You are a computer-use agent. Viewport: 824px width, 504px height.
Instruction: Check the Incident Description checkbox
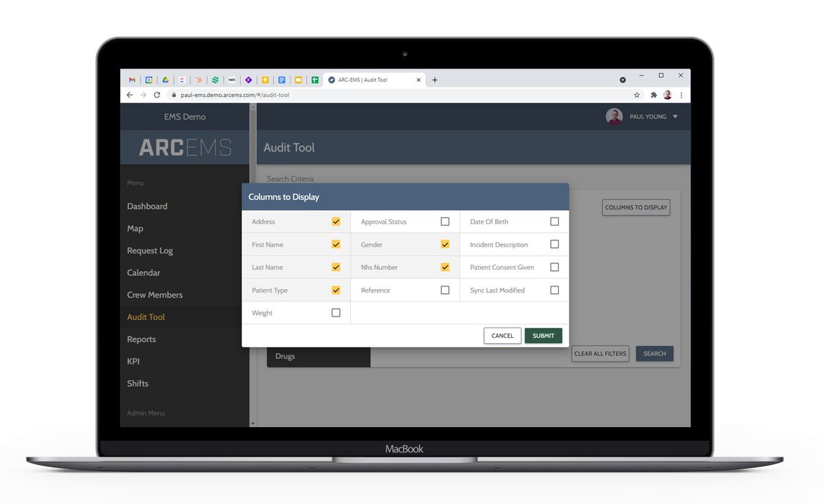pos(555,244)
